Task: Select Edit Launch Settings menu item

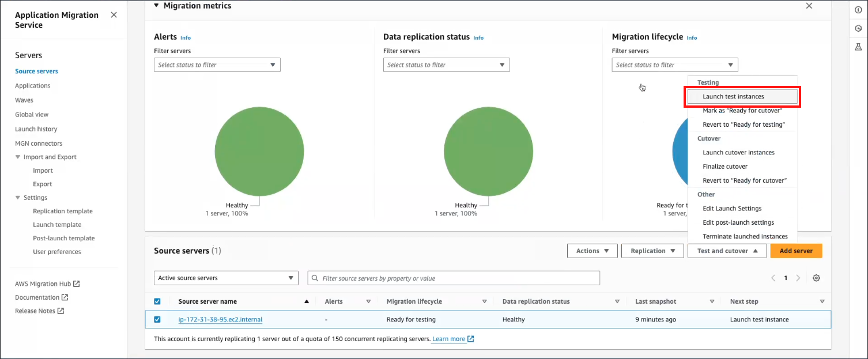Action: [x=742, y=209]
